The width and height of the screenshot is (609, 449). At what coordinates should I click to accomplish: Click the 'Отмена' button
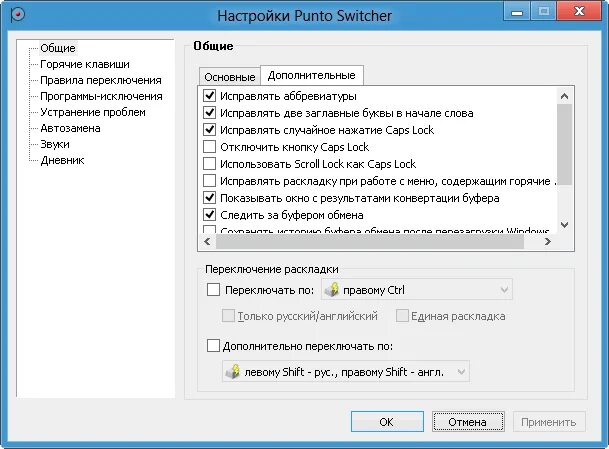pyautogui.click(x=468, y=422)
